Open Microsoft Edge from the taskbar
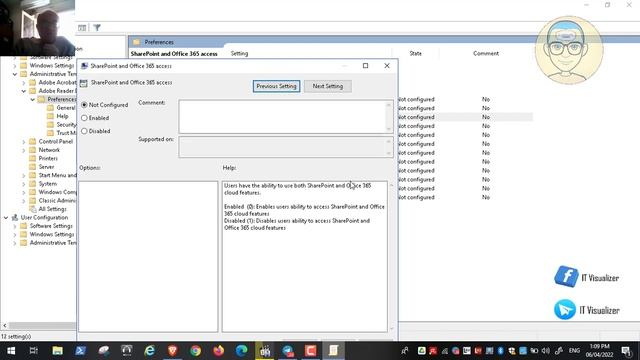The image size is (640, 360). 242,351
